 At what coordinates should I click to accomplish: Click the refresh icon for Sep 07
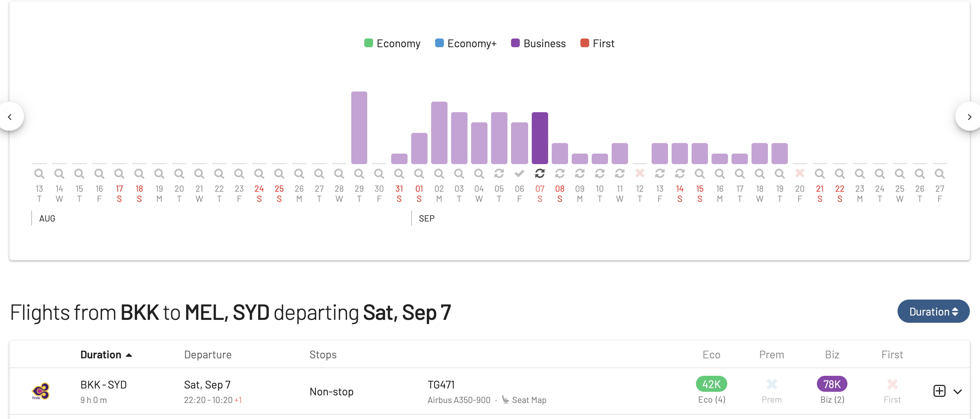539,174
